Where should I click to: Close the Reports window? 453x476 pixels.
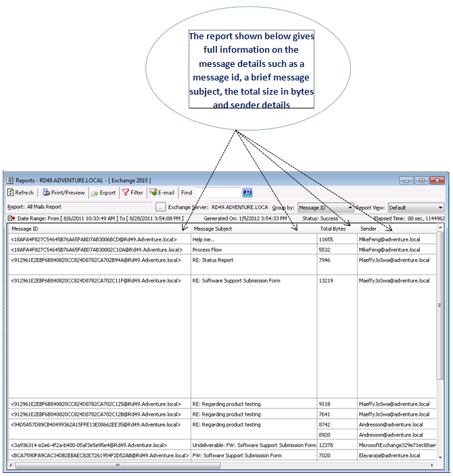tap(437, 181)
